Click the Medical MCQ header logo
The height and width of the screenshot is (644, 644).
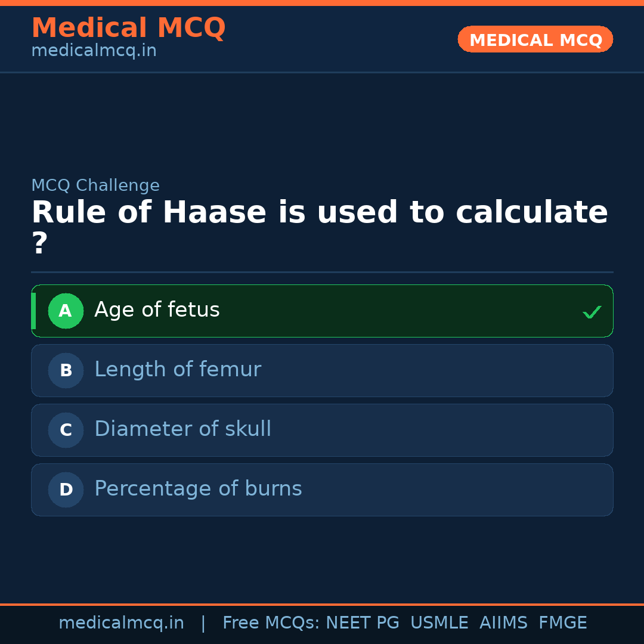click(x=128, y=27)
